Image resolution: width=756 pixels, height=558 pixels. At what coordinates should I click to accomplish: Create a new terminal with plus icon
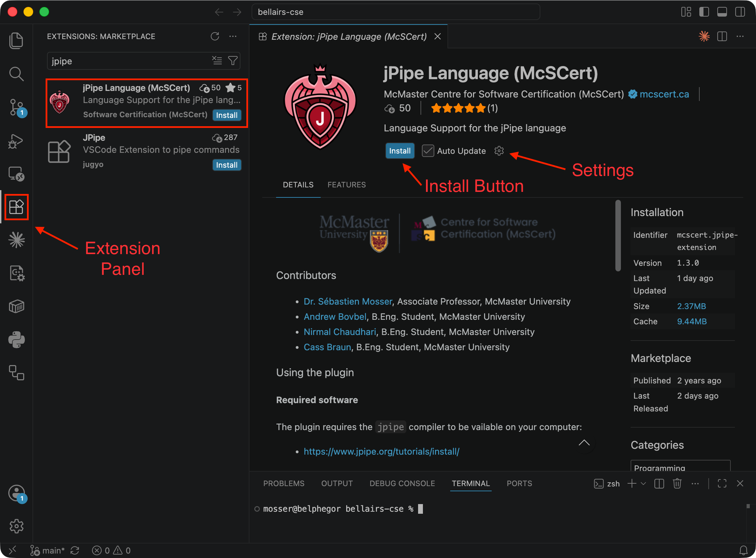(632, 483)
